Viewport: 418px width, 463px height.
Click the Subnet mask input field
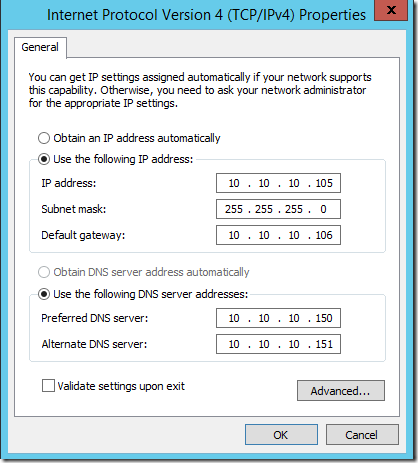278,209
